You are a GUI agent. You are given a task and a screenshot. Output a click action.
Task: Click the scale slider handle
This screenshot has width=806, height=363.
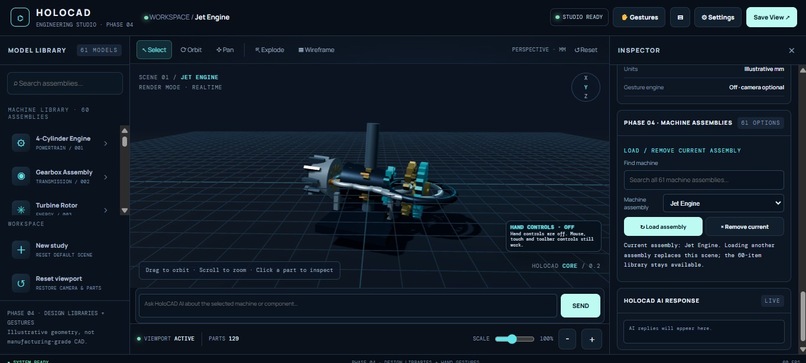coord(512,339)
